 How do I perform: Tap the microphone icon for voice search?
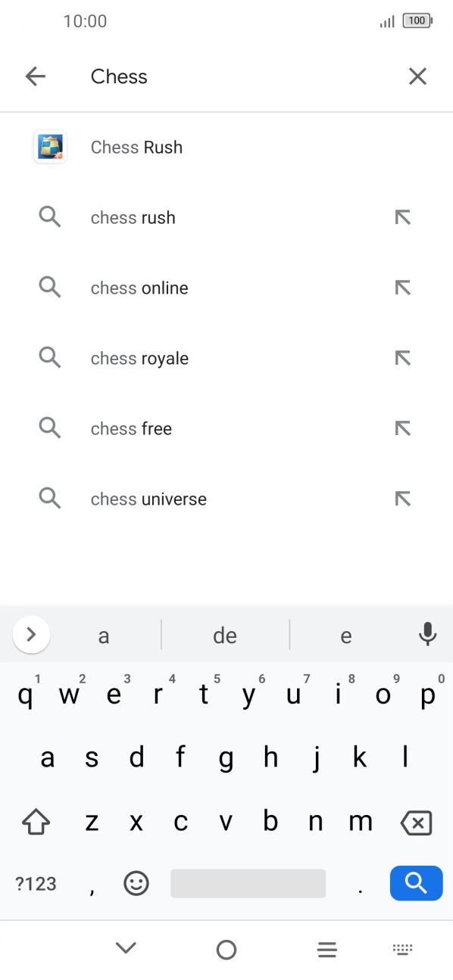coord(427,634)
